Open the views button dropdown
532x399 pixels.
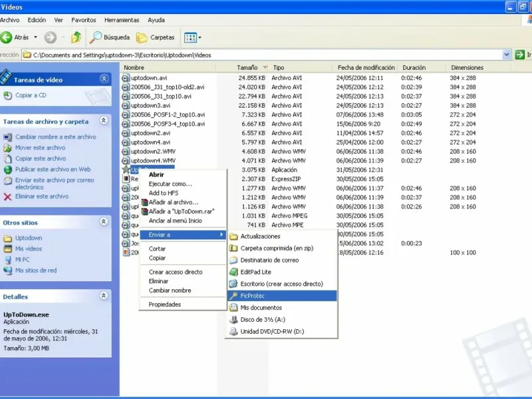pos(199,38)
